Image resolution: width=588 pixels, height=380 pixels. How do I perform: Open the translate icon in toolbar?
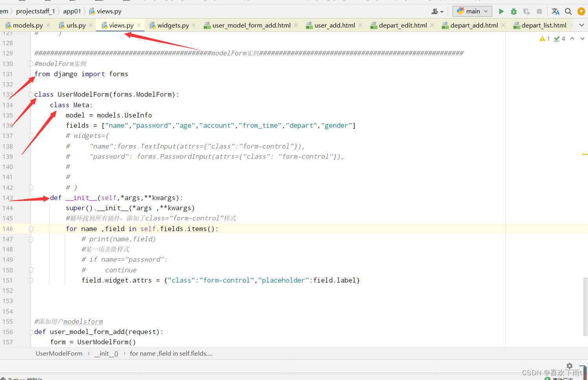[x=555, y=11]
